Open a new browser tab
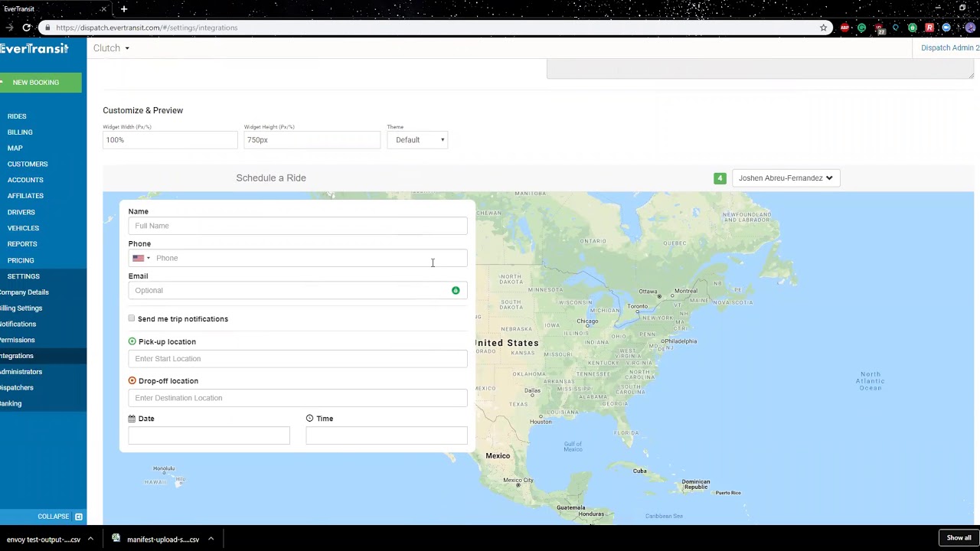The height and width of the screenshot is (551, 980). 123,9
